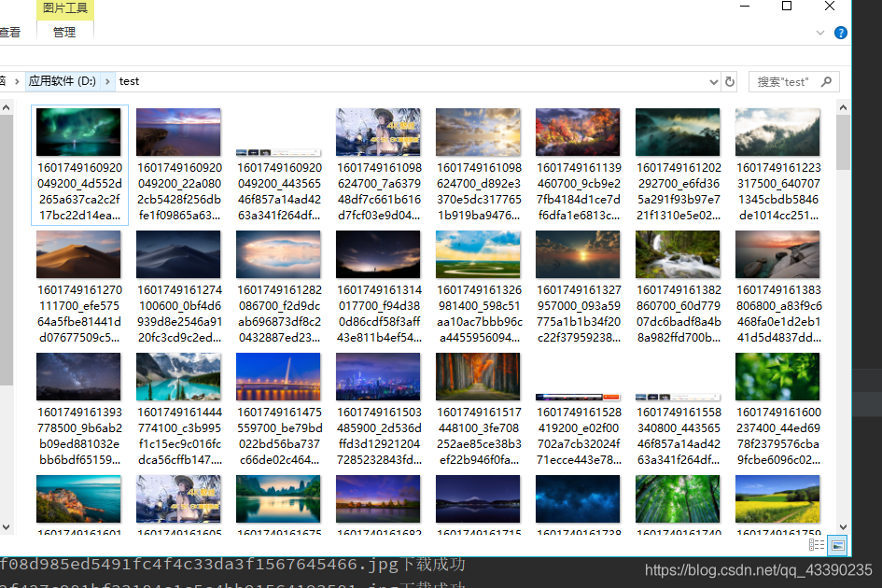Select milky way thumbnail 778500_9b6ab2
The image size is (882, 588).
(x=78, y=376)
